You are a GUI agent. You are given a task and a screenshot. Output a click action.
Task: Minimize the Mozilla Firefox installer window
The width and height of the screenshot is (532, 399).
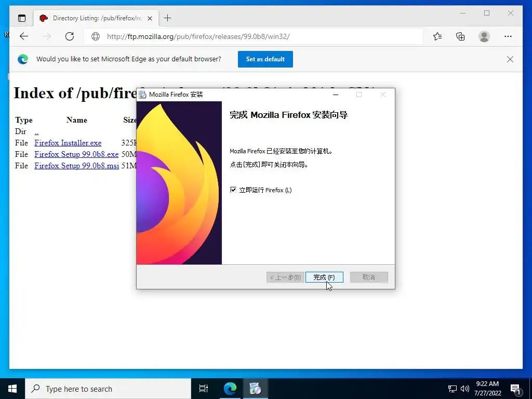[x=336, y=95]
